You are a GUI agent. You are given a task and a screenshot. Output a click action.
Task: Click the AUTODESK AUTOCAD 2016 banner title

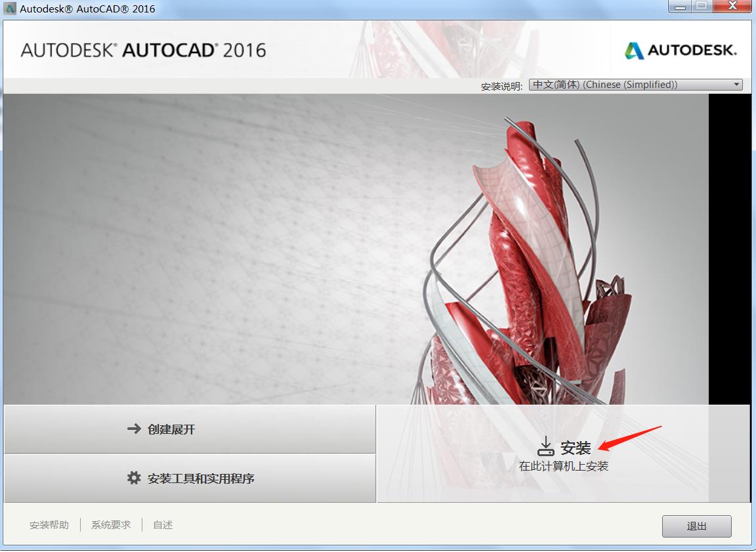click(x=143, y=51)
